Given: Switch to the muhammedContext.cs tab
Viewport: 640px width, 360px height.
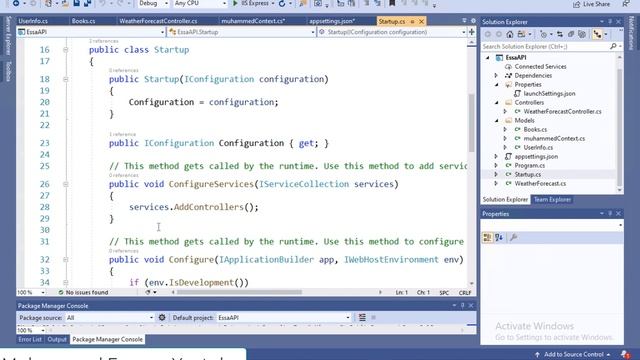Looking at the screenshot, I should (253, 21).
